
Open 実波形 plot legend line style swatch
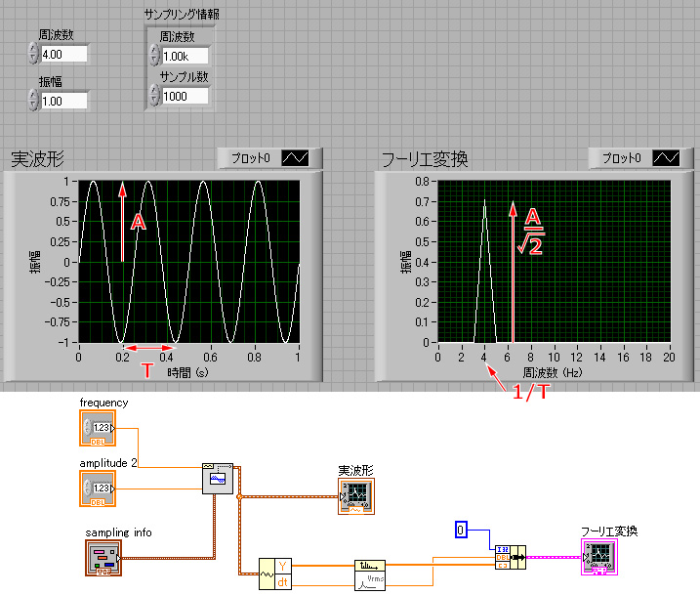click(x=295, y=157)
